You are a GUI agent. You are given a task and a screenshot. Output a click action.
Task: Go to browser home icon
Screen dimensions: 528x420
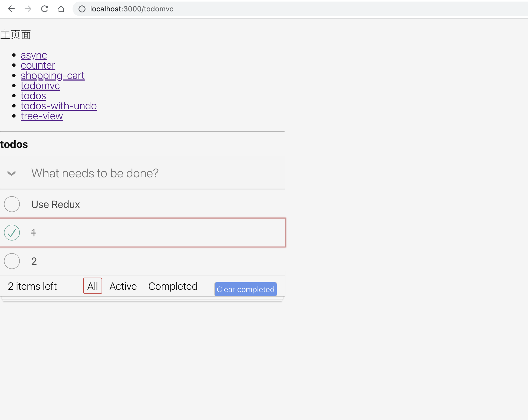coord(61,9)
